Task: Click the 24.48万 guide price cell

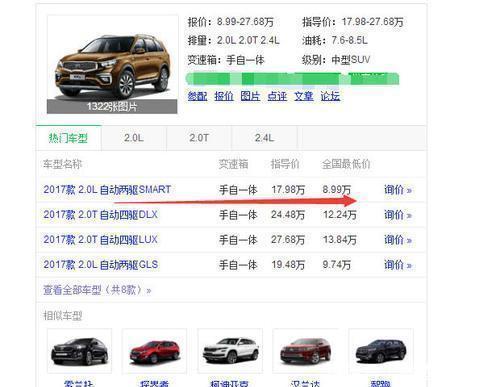Action: click(288, 215)
